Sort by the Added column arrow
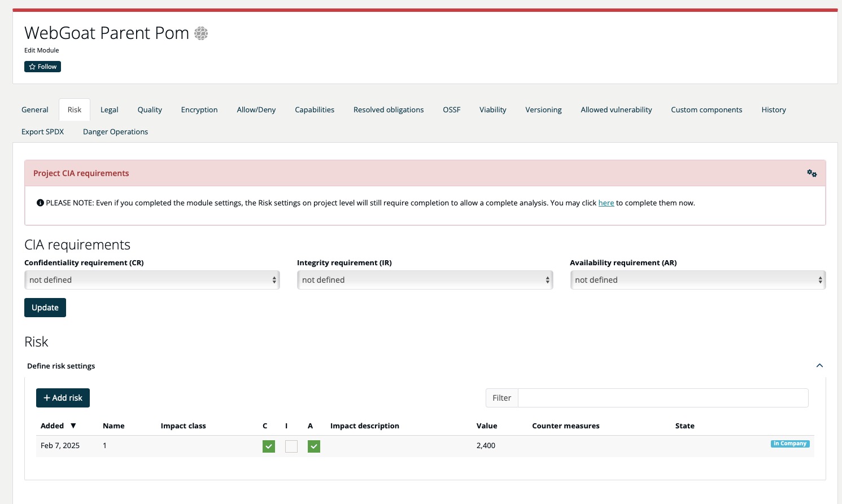 coord(73,426)
